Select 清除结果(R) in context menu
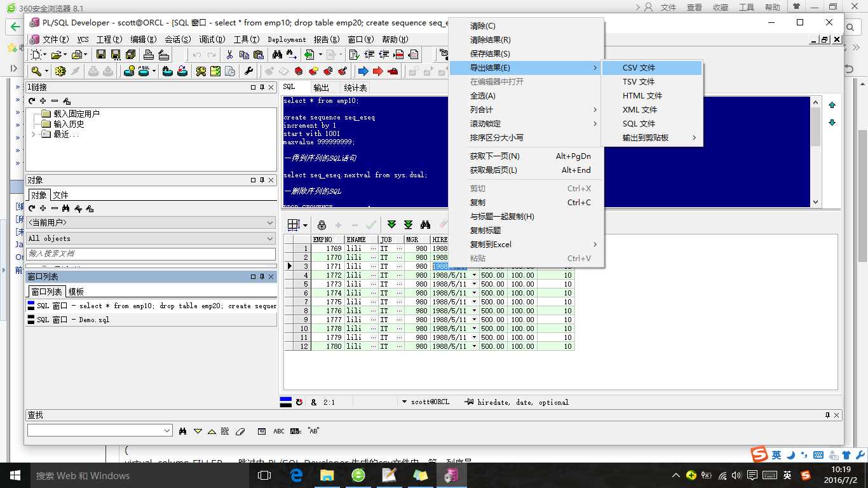The image size is (868, 488). pyautogui.click(x=526, y=40)
